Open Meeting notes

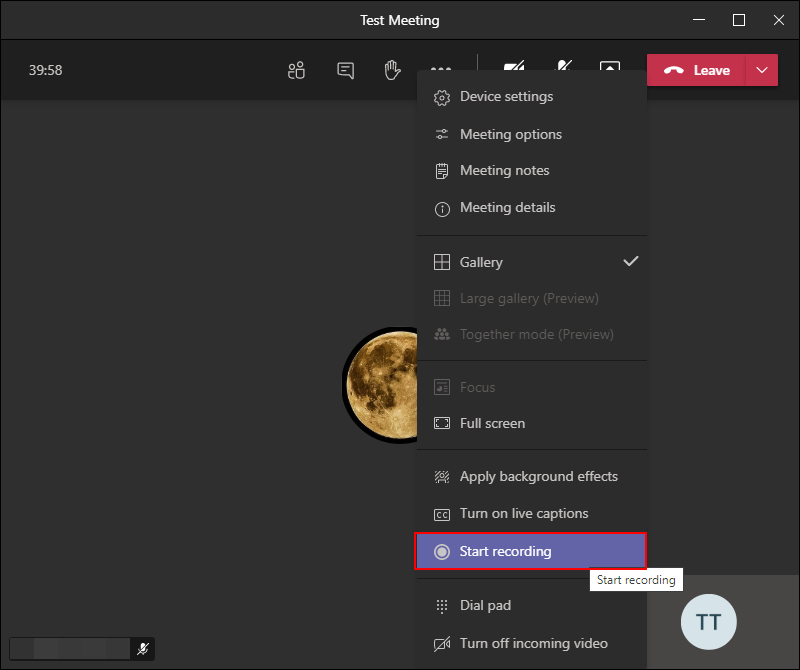532,170
